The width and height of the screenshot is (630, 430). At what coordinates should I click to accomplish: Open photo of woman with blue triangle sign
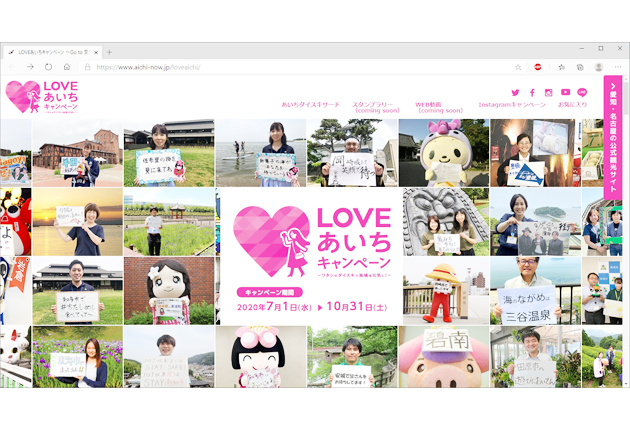(536, 153)
